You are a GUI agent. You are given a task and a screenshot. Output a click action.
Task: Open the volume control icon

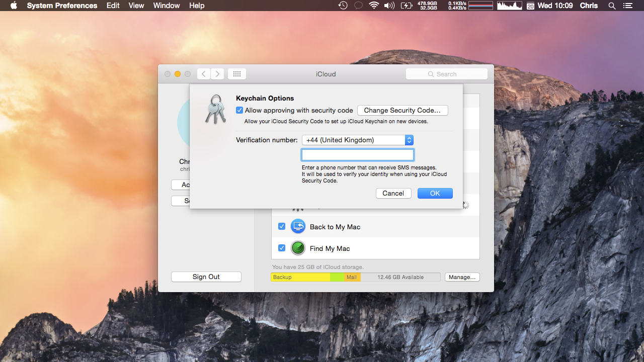[x=389, y=6]
